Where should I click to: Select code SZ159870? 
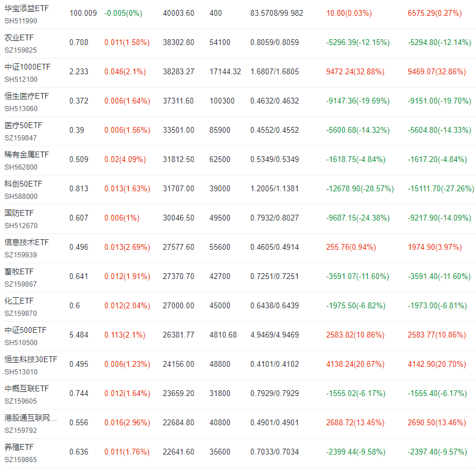point(20,314)
